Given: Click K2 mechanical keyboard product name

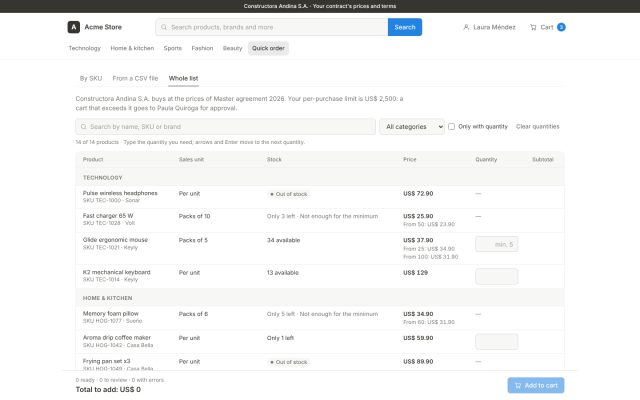Looking at the screenshot, I should pyautogui.click(x=116, y=272).
